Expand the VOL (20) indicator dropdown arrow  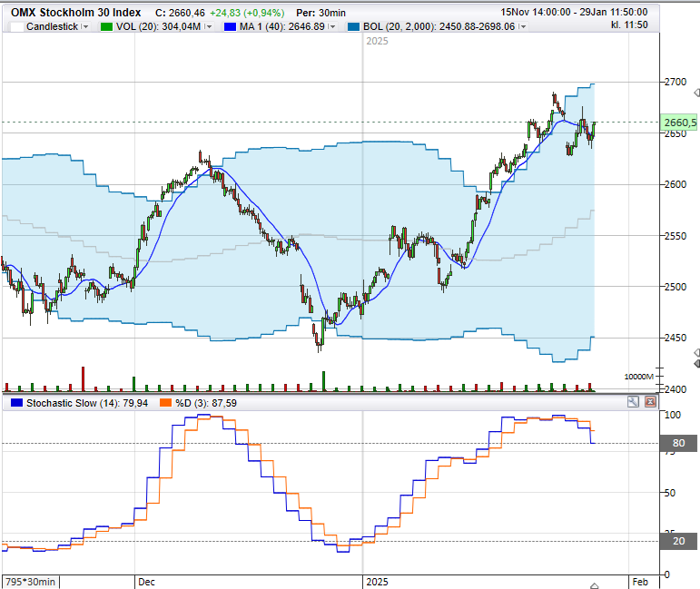[x=208, y=27]
